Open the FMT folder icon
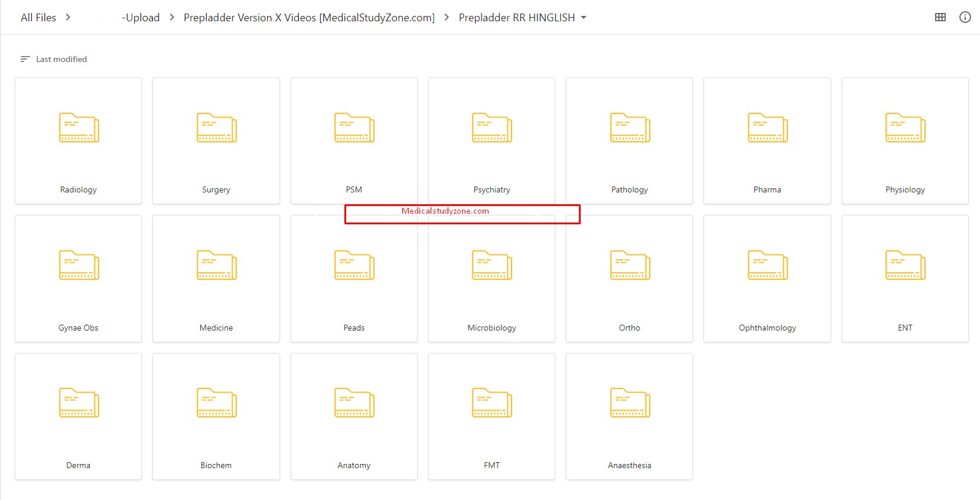Viewport: 980px width, 500px height. click(491, 403)
